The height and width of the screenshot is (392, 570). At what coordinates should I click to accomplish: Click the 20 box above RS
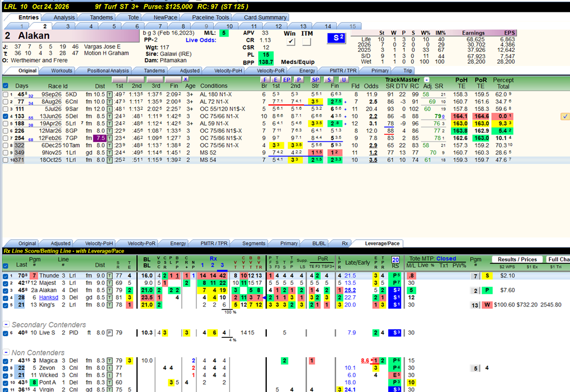(396, 259)
